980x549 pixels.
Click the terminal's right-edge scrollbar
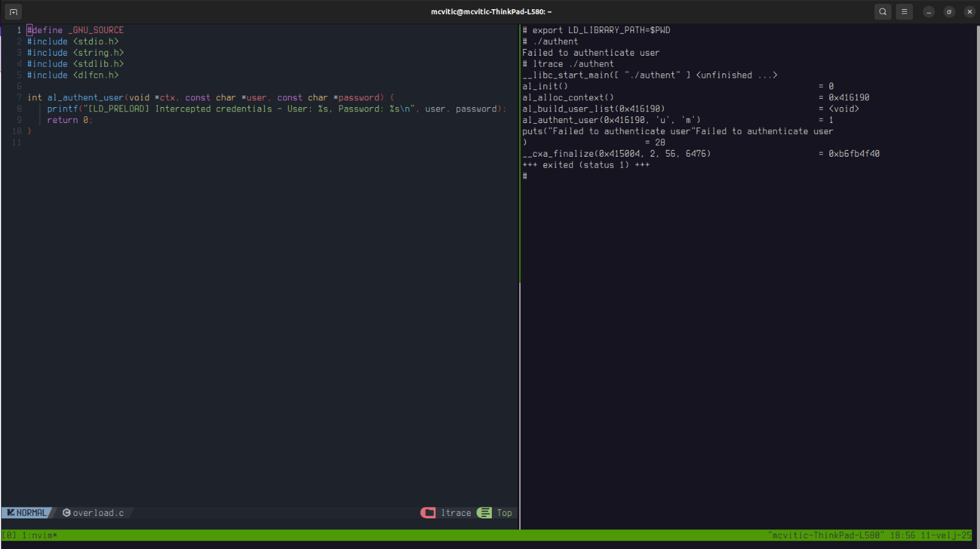click(x=978, y=275)
